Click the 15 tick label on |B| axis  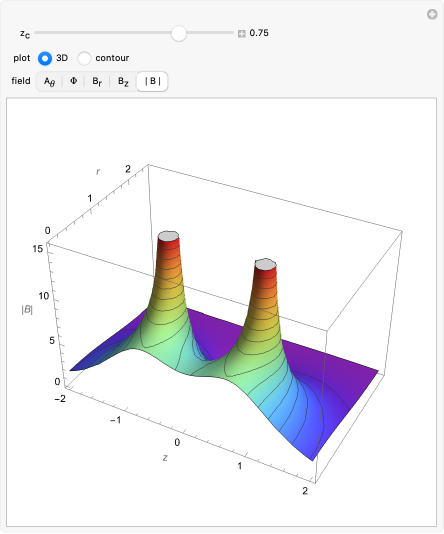point(38,249)
